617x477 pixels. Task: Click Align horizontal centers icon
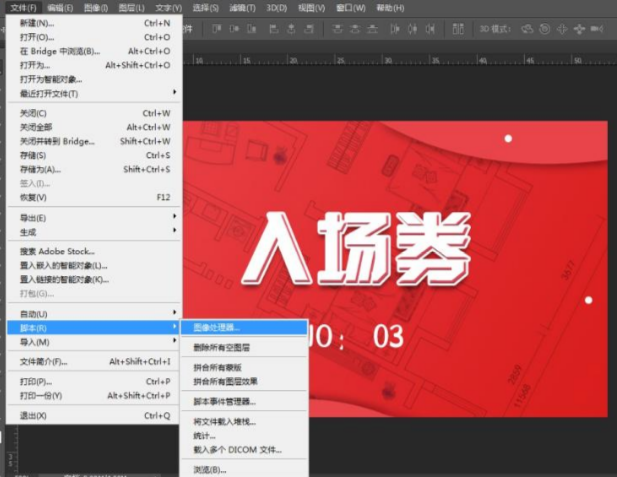tap(291, 29)
